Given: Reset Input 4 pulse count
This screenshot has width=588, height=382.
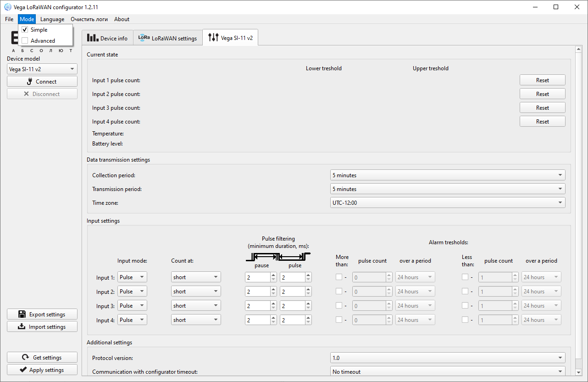Looking at the screenshot, I should click(543, 122).
